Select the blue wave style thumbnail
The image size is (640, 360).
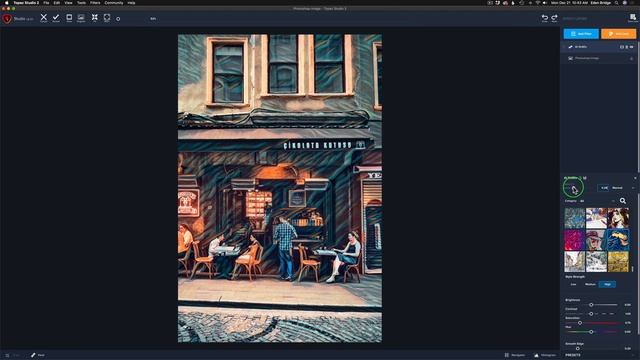coord(618,240)
